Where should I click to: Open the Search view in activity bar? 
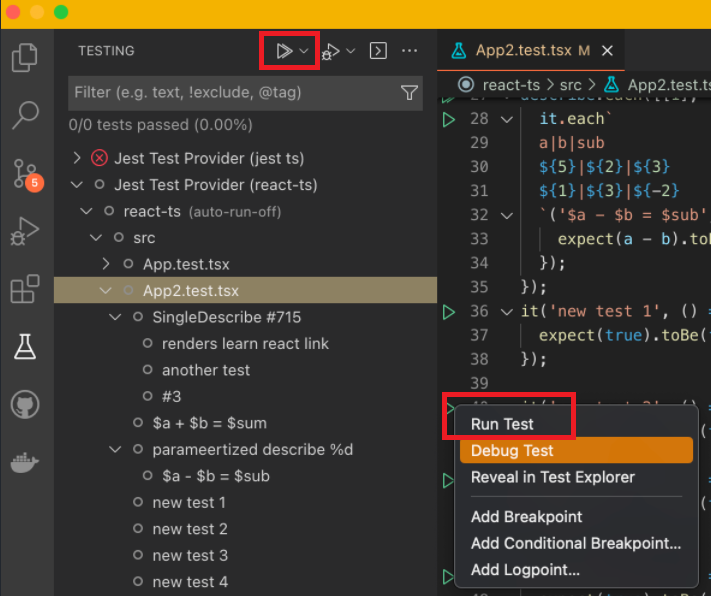(24, 115)
